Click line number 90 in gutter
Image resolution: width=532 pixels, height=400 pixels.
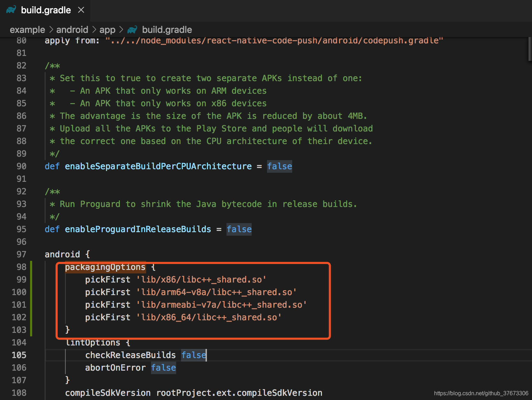pos(21,166)
